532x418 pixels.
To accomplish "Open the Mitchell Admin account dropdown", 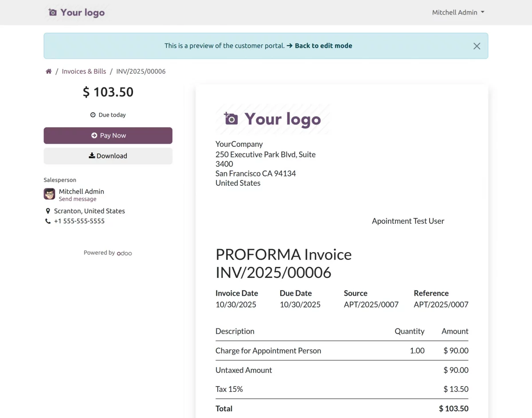I will [458, 12].
